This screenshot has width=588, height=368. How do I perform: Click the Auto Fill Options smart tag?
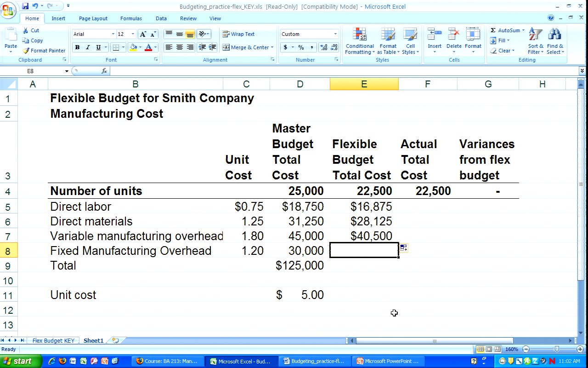[403, 248]
